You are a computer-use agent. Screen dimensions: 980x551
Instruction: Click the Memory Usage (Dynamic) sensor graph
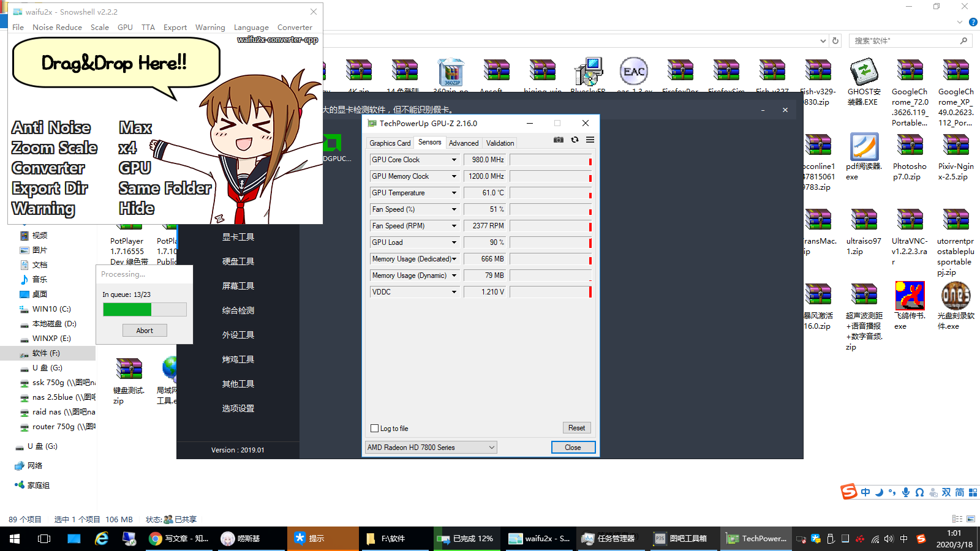point(551,275)
